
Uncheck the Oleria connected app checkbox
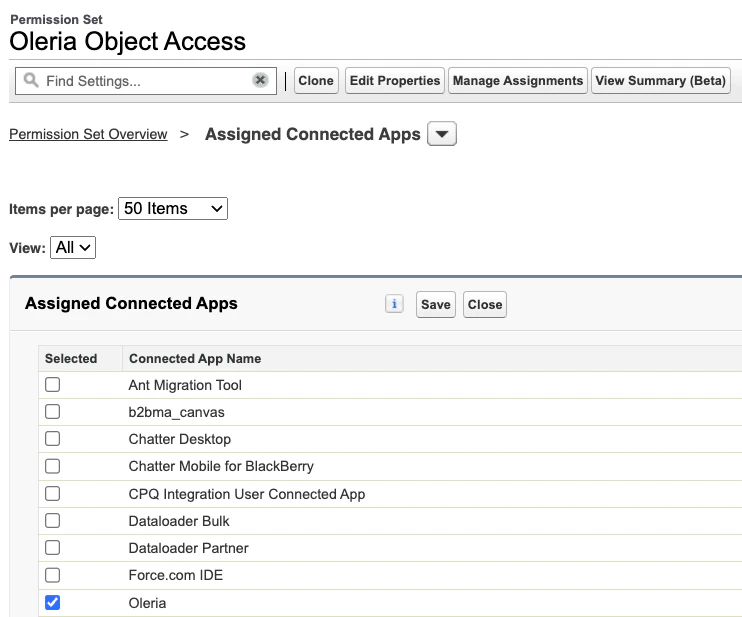coord(53,602)
